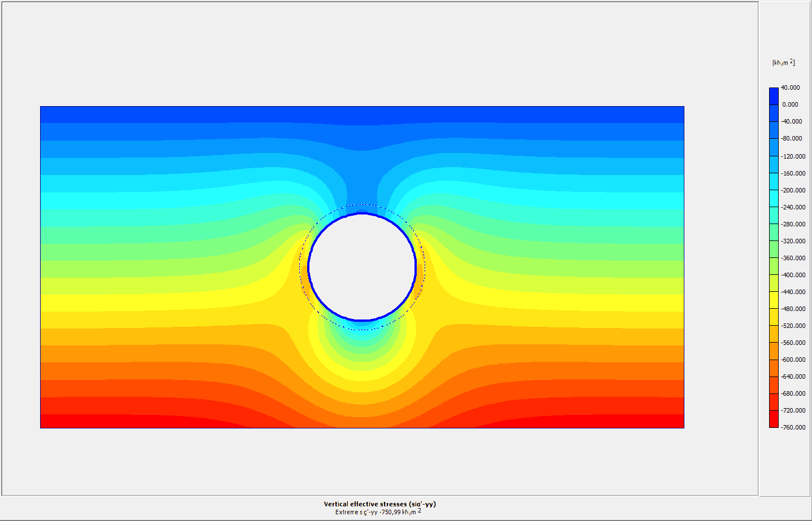
Task: Select the -200.000 legend label
Action: [793, 190]
